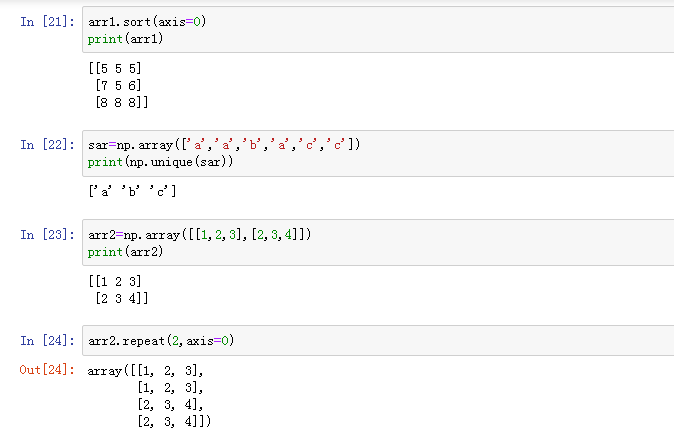Click the In [23] cell prompt label
Screen dimensions: 674x446
point(47,235)
